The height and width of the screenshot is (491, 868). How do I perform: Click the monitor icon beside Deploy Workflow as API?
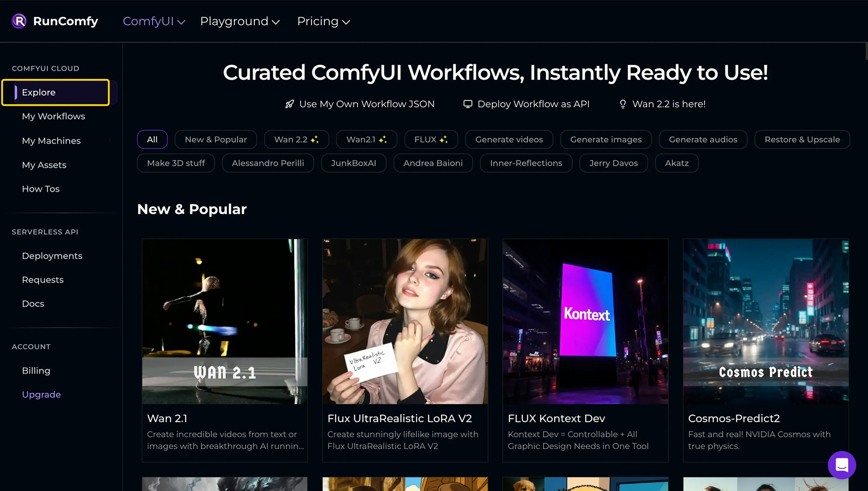click(467, 104)
